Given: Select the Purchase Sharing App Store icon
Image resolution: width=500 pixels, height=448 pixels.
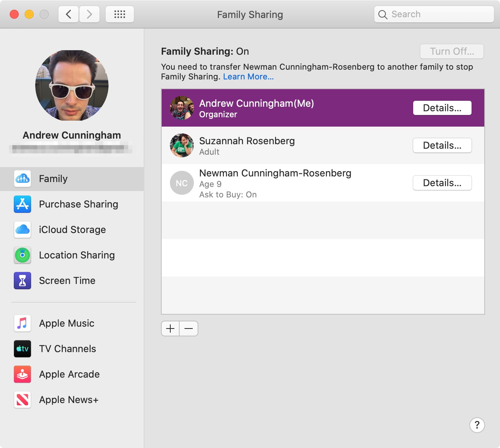Looking at the screenshot, I should click(22, 204).
